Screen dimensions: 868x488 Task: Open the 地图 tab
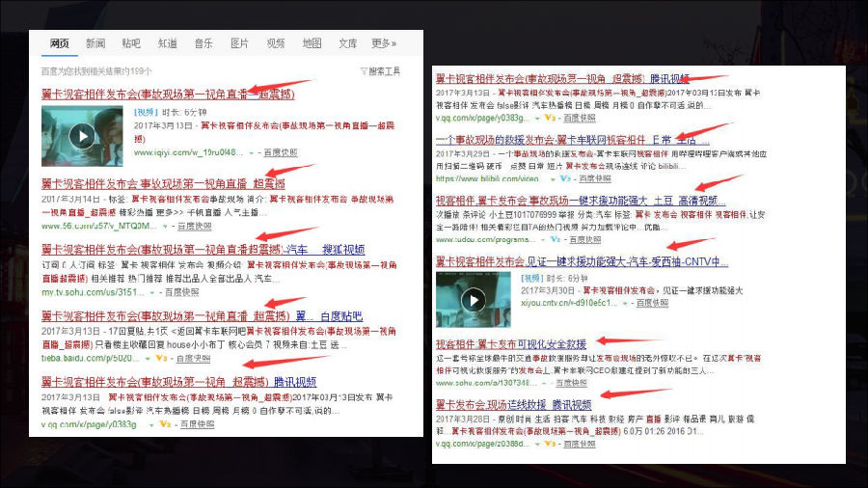tap(312, 43)
